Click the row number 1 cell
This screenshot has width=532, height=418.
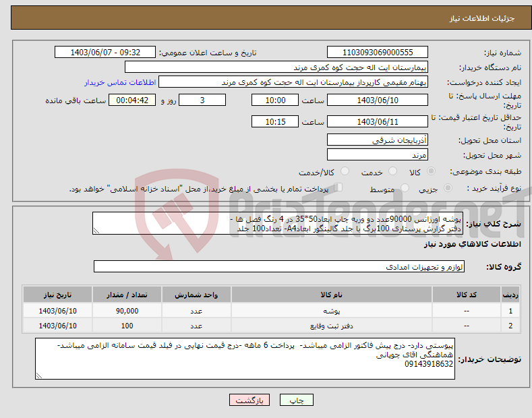click(510, 311)
